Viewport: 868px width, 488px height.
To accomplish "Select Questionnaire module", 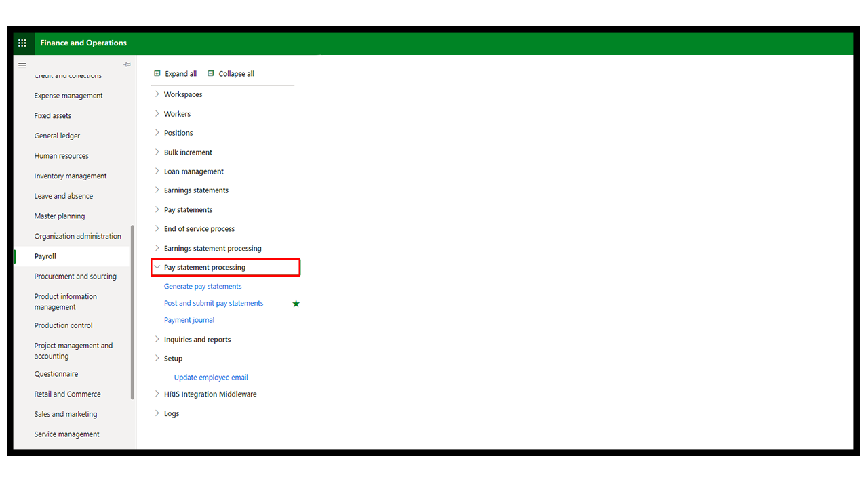I will pos(56,374).
